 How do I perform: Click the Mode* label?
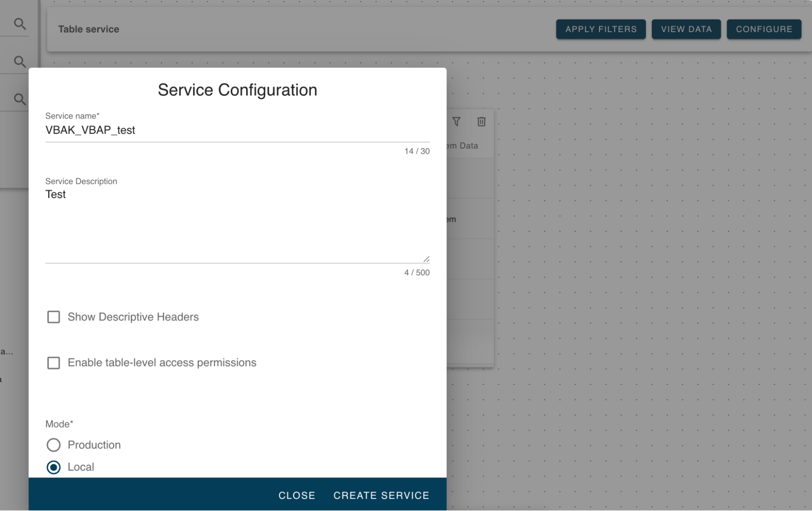click(59, 424)
